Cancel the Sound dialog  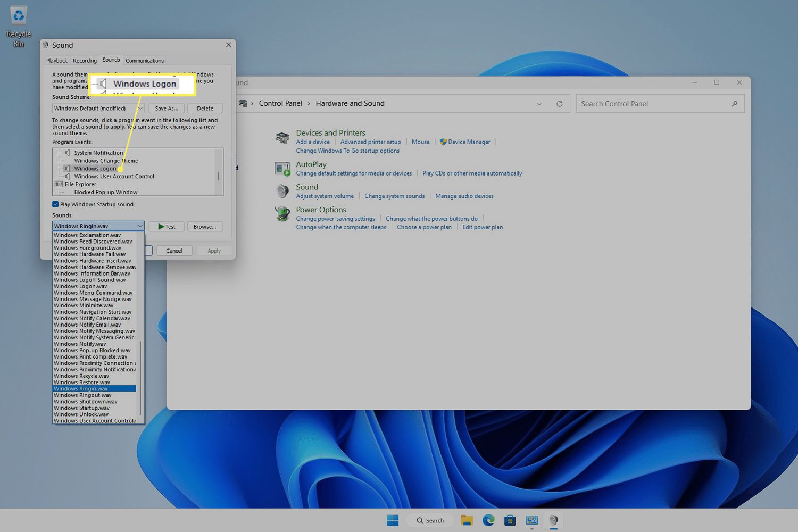(174, 251)
